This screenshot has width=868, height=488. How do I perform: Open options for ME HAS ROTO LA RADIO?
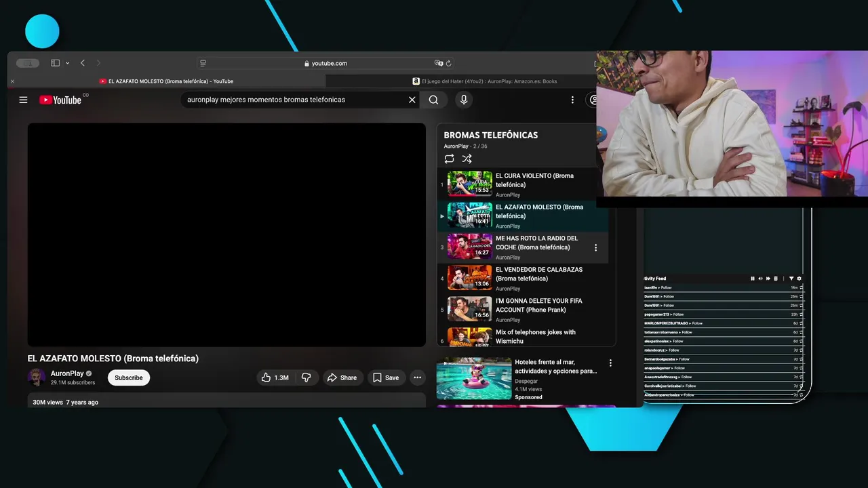coord(596,247)
